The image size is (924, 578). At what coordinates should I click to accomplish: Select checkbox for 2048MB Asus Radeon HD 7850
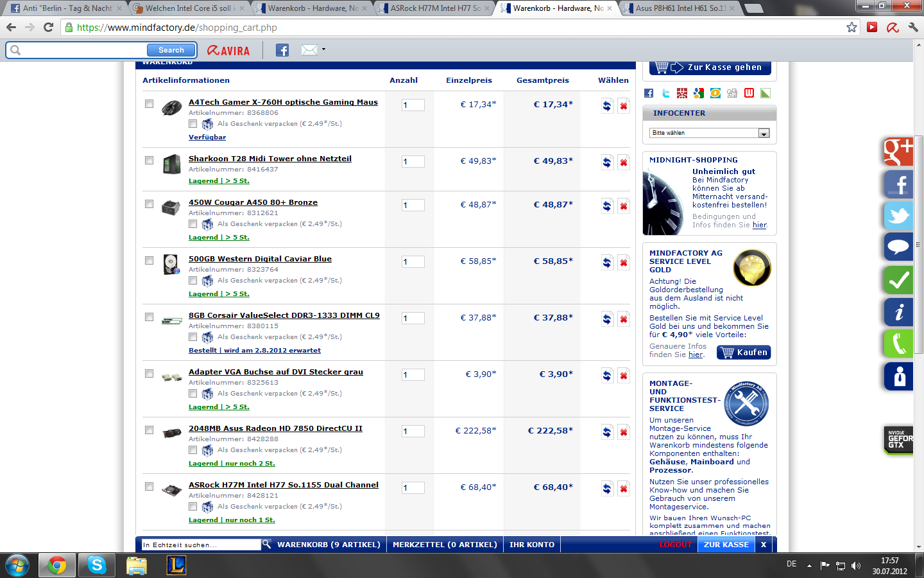[149, 430]
